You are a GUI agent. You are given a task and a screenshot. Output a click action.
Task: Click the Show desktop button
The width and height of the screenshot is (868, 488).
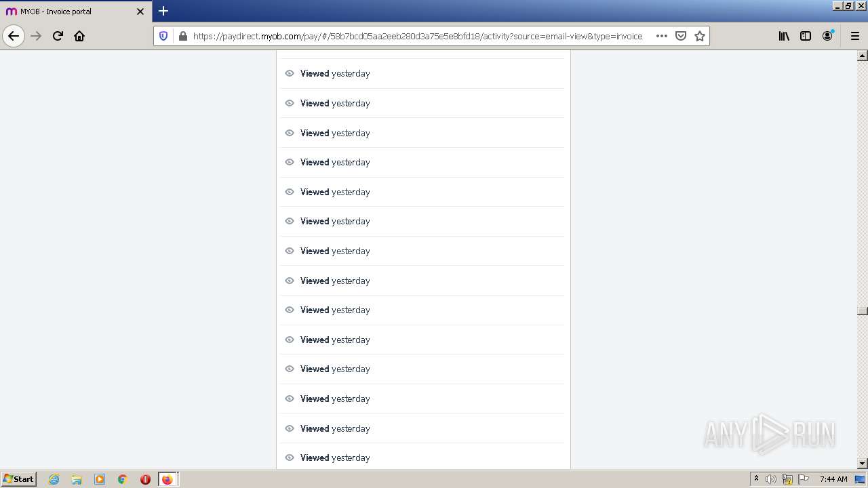(x=861, y=479)
